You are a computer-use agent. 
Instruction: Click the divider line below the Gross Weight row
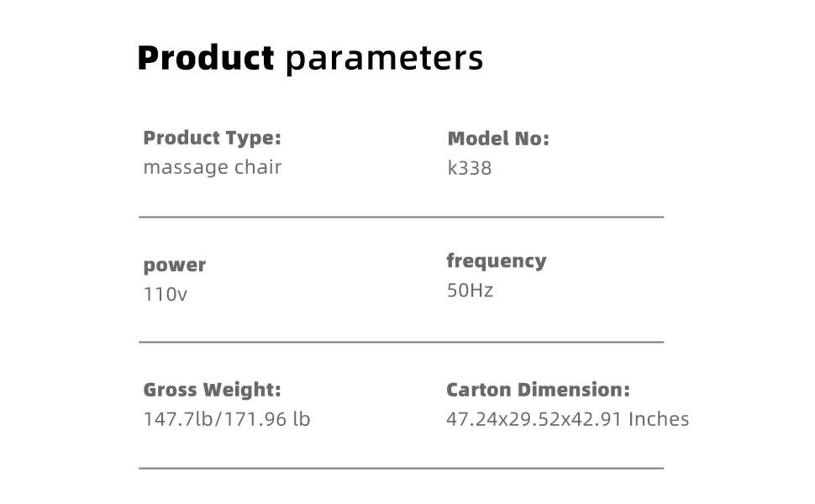[401, 468]
